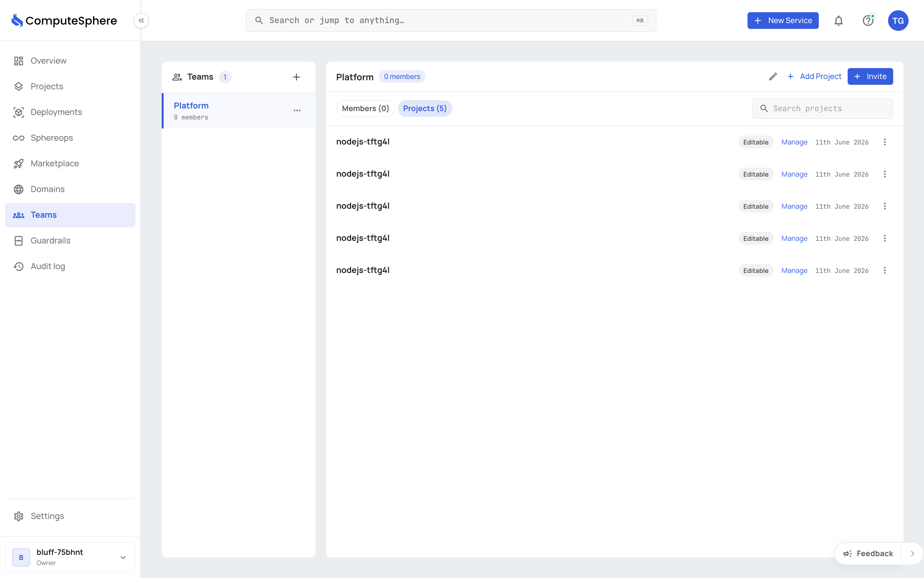Viewport: 924px width, 578px height.
Task: Expand the Feedback panel arrow
Action: (x=912, y=554)
